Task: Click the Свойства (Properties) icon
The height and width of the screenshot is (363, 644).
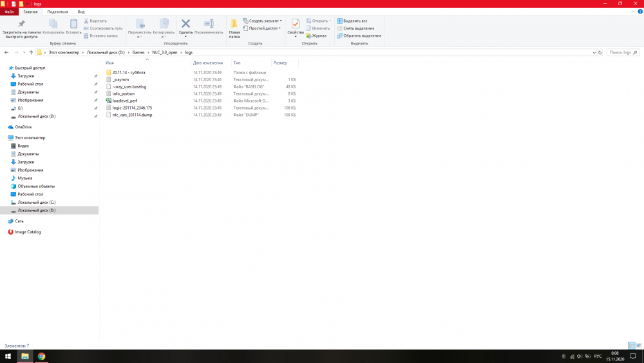Action: click(x=296, y=24)
